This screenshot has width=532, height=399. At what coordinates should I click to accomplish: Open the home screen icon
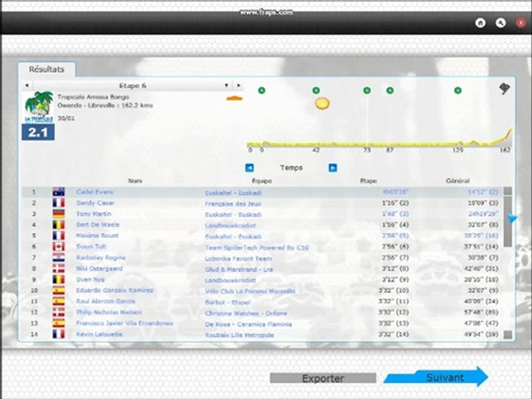pos(480,23)
